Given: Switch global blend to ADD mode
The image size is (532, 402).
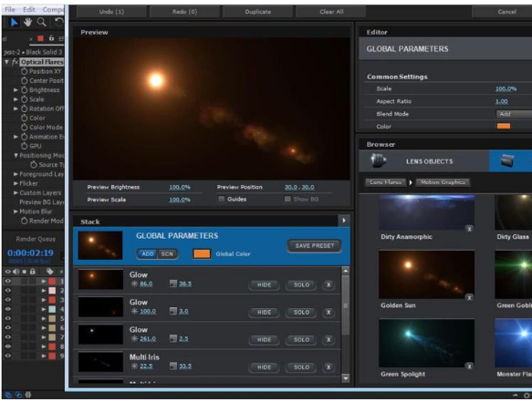Looking at the screenshot, I should [148, 254].
